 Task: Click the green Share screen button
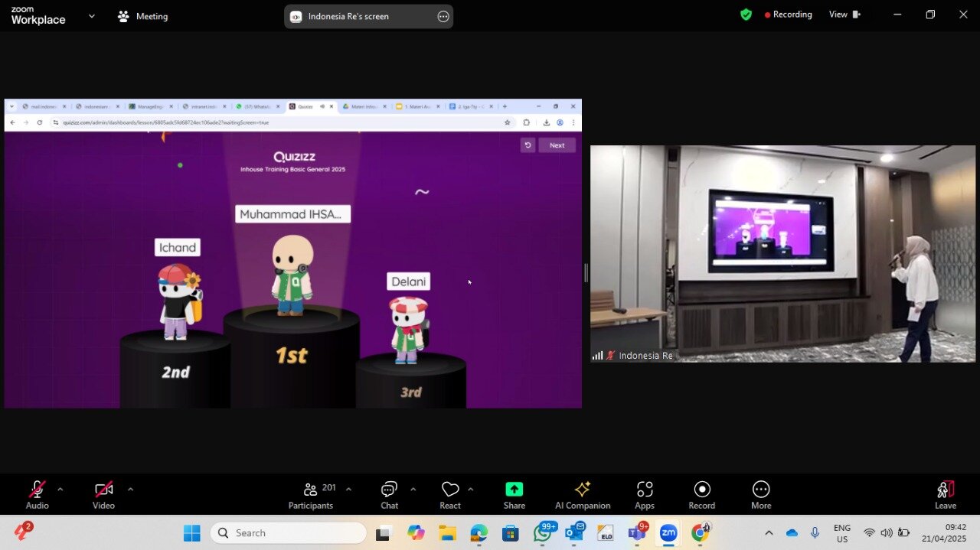pos(514,493)
